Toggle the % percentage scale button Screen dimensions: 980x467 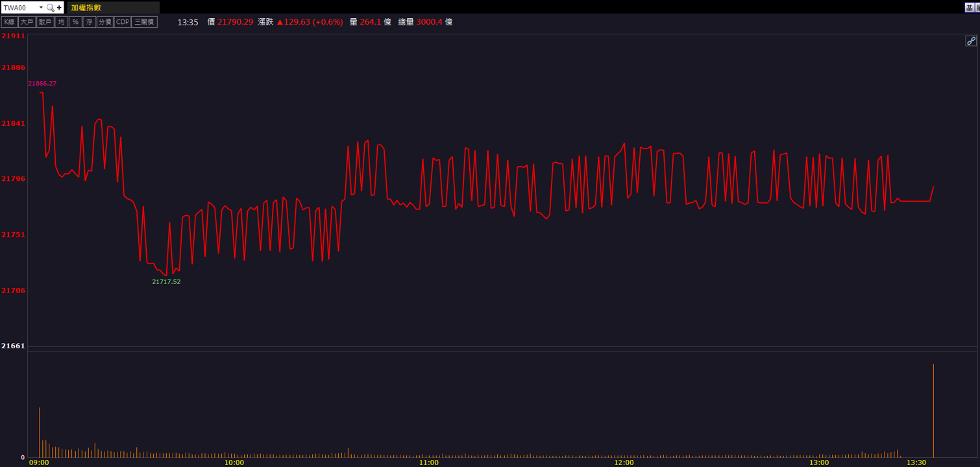(x=75, y=22)
